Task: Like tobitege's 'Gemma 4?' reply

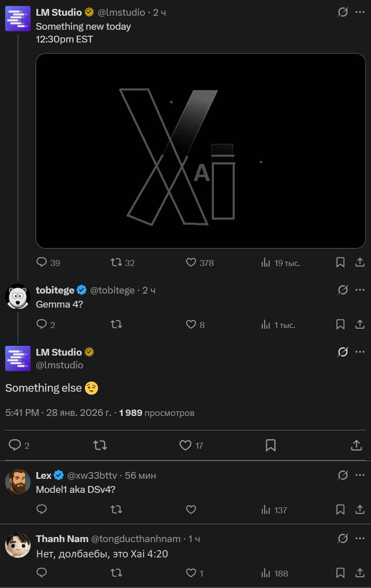Action: point(191,325)
